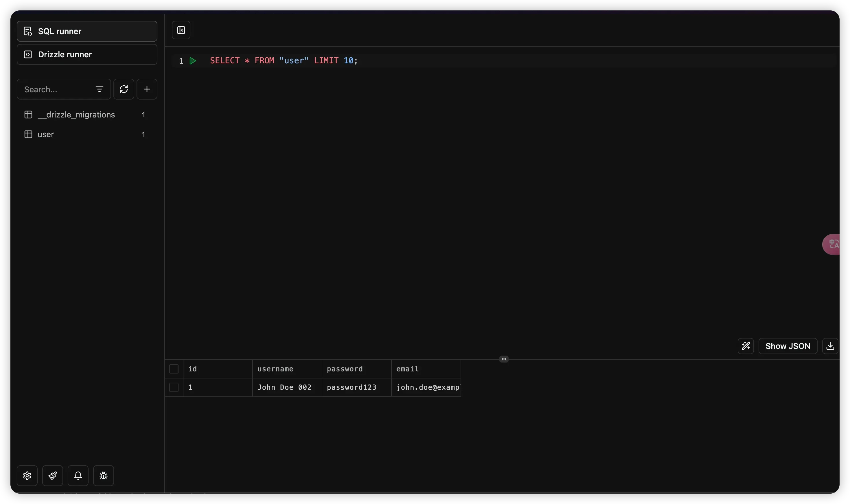Check the checkbox for row with id 1
The width and height of the screenshot is (850, 504).
(x=174, y=387)
